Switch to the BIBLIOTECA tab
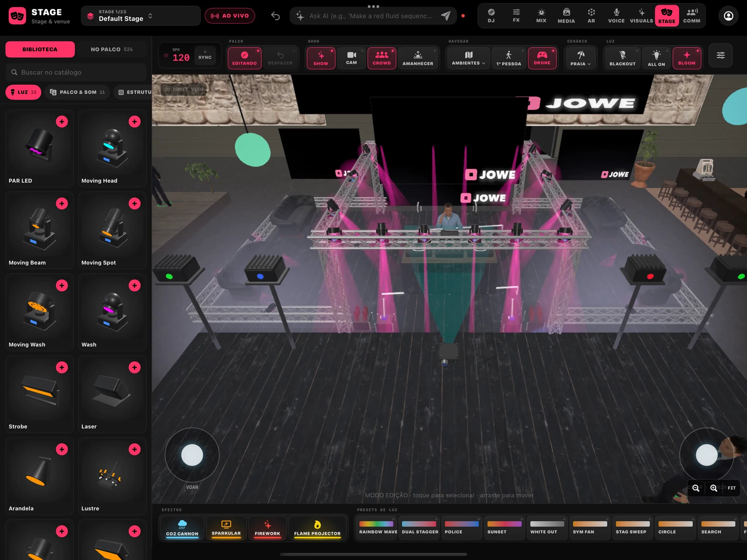 click(40, 49)
